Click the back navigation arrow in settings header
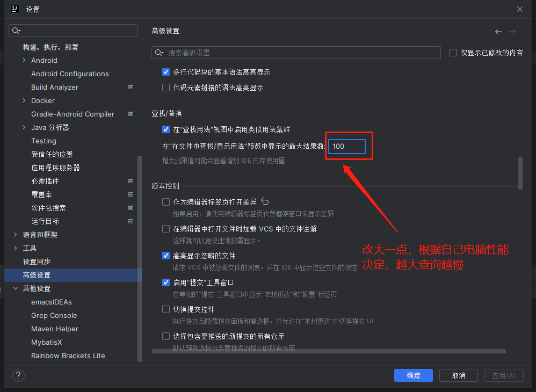536x392 pixels. click(498, 31)
